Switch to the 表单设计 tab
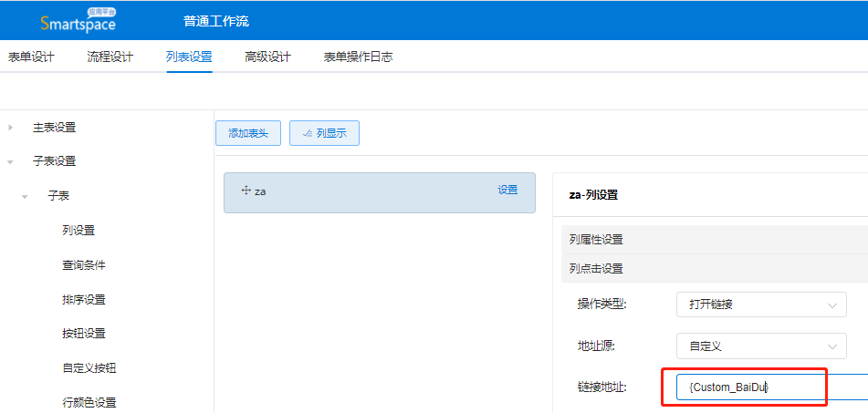Screen dimensions: 868x413 click(x=31, y=57)
